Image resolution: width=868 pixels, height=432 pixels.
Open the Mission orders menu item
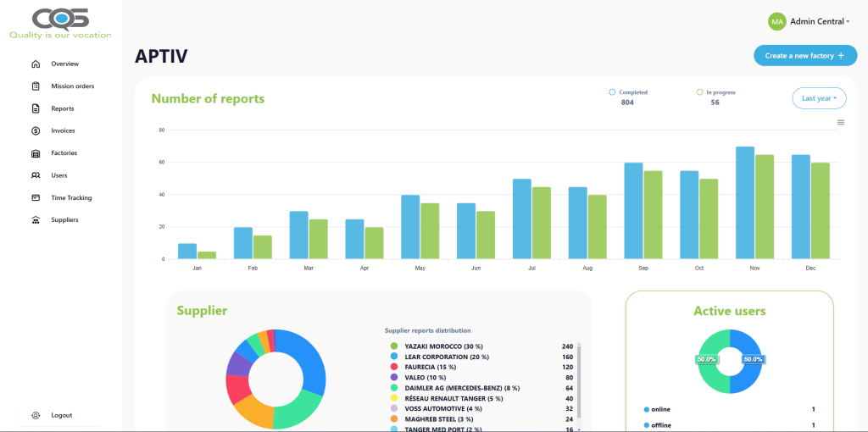[x=72, y=86]
